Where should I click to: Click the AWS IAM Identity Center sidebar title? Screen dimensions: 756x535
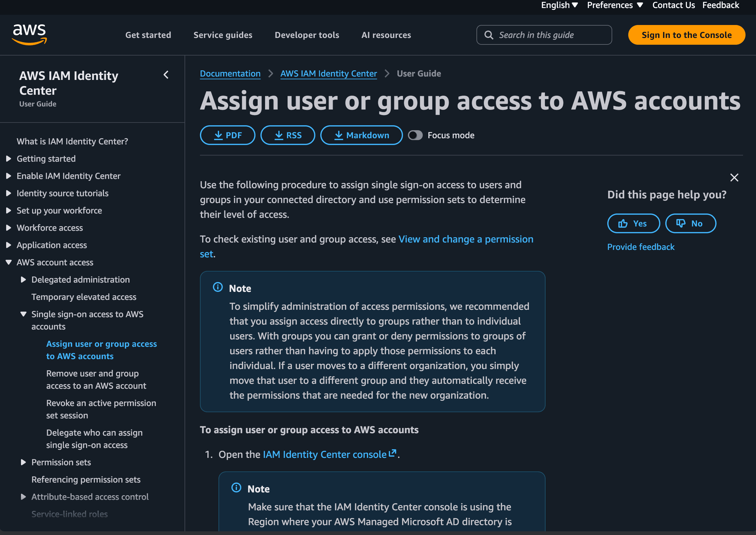(68, 83)
